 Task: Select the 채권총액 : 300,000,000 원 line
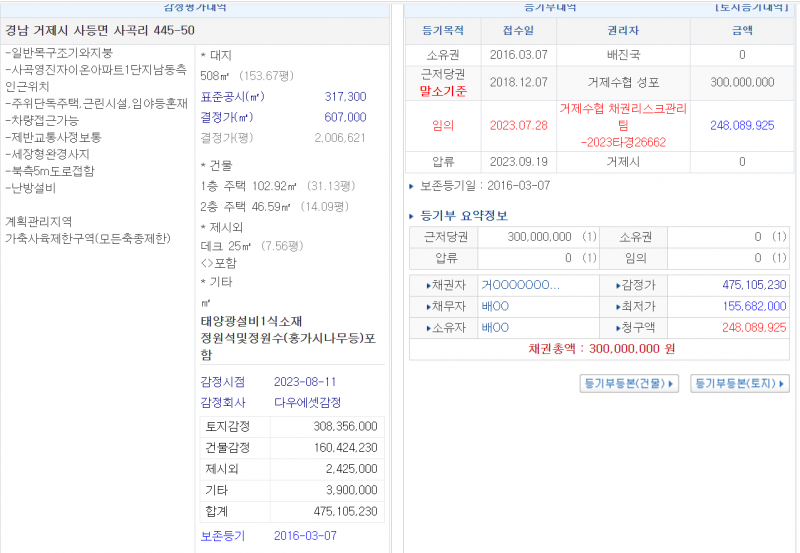[602, 349]
